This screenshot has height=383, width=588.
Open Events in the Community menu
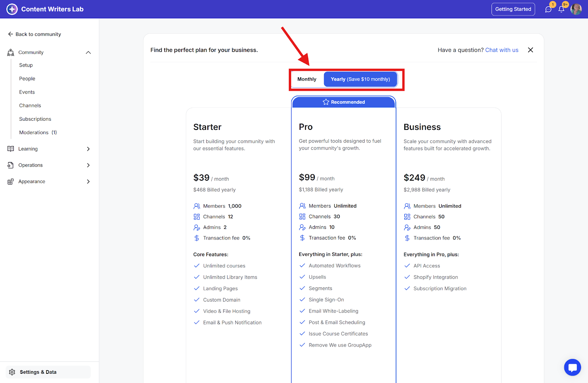pos(27,92)
